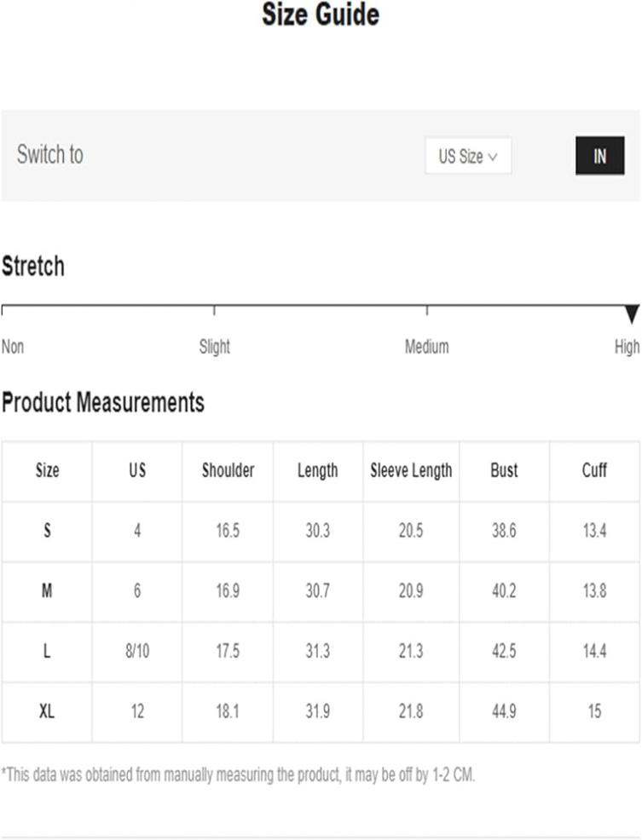Click the Slight stretch tick label
Screen dimensions: 642x840
(215, 347)
